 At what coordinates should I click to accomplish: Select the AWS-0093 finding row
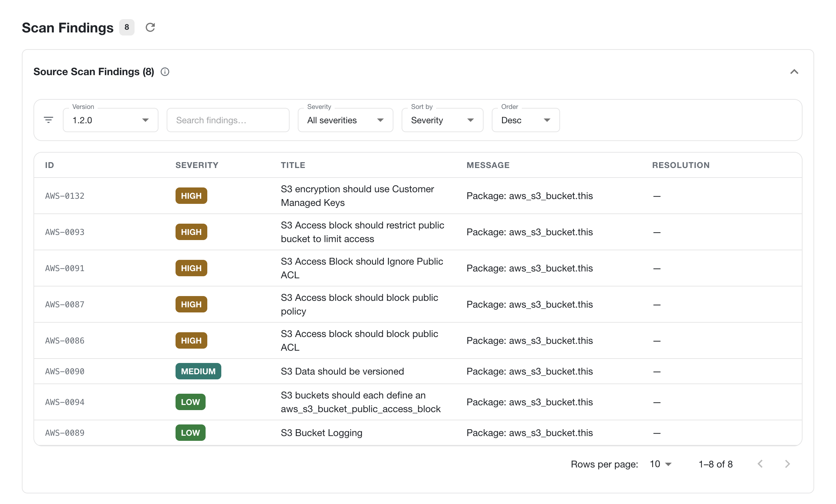[x=418, y=232]
